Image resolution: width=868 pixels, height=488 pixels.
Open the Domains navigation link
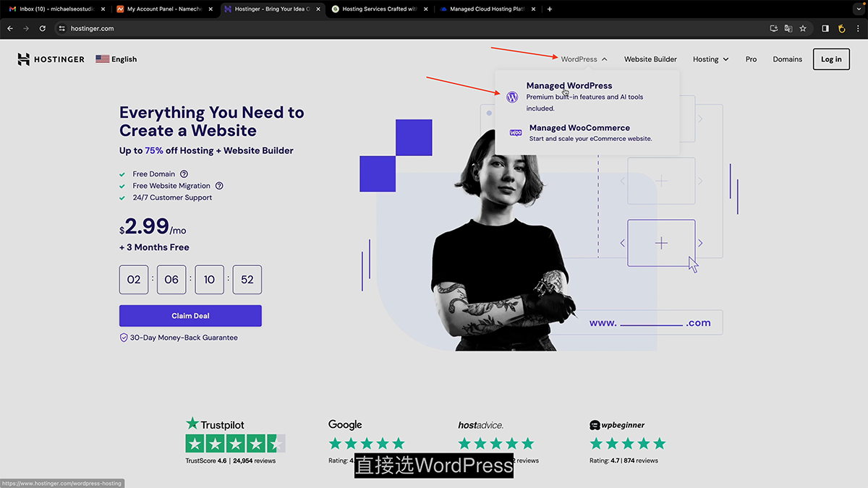[x=787, y=59]
